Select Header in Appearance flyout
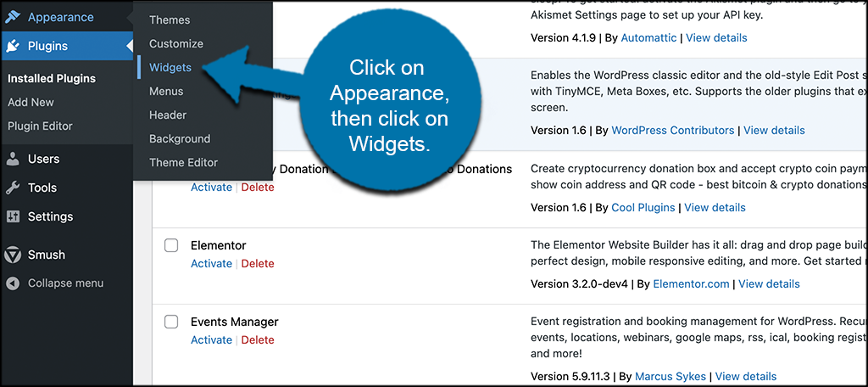Viewport: 868px width, 387px height. coord(168,115)
